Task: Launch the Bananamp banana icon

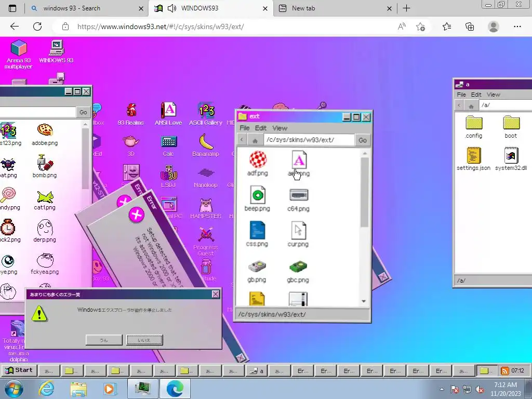Action: point(206,145)
